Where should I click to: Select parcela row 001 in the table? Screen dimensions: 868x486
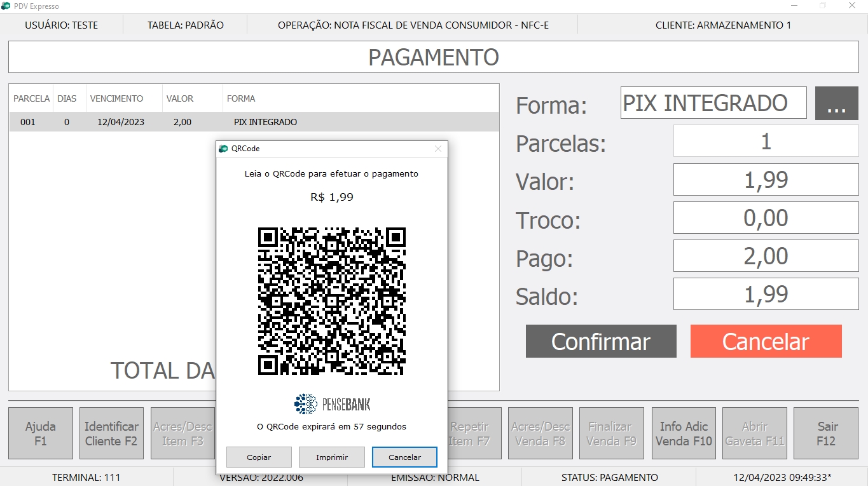click(254, 122)
